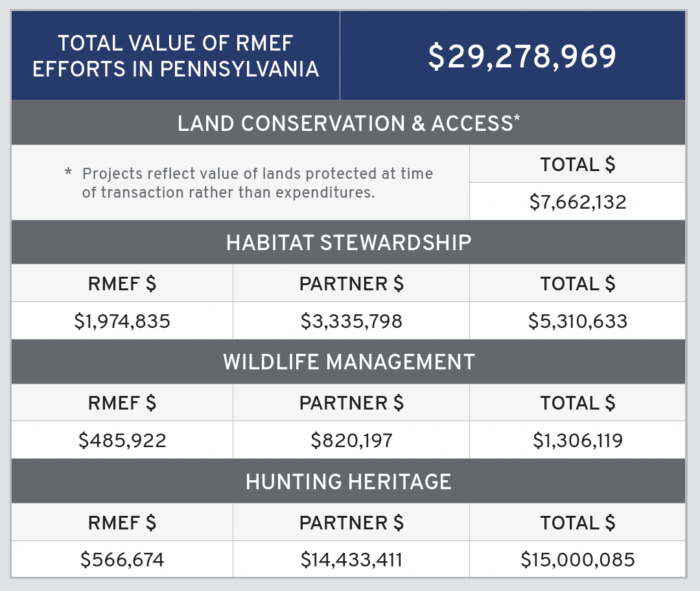
Task: Select the $1,974,835 RMEF habitat amount
Action: pos(122,321)
